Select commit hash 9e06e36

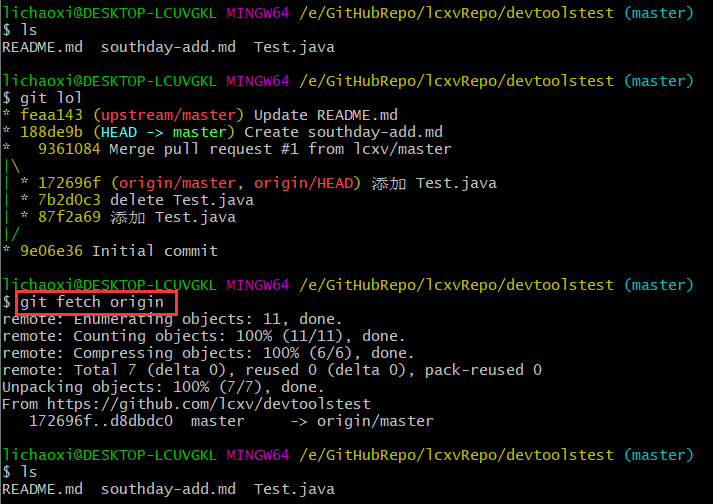coord(51,251)
